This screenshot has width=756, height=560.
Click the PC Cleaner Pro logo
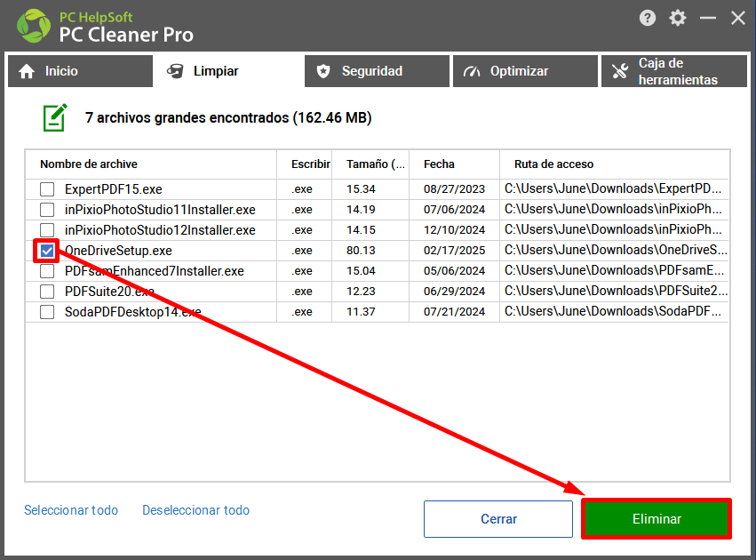[x=33, y=26]
